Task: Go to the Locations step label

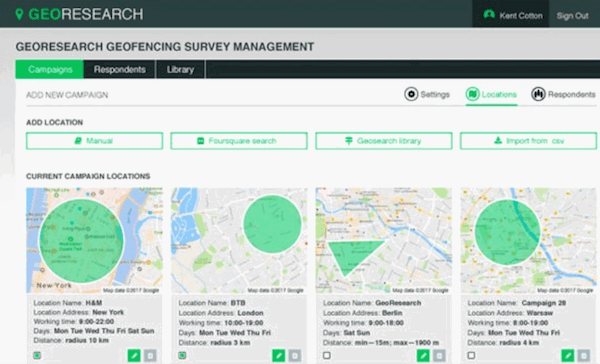Action: (x=499, y=94)
